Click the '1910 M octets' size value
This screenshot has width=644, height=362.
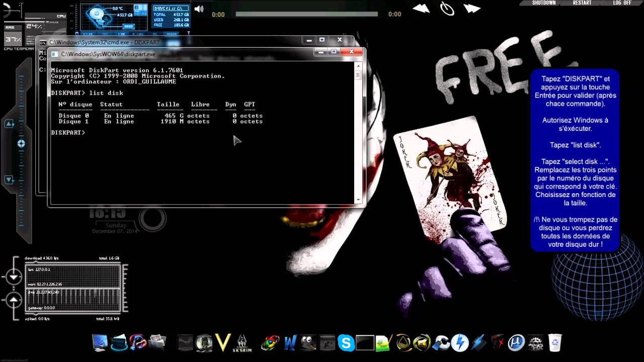(185, 122)
